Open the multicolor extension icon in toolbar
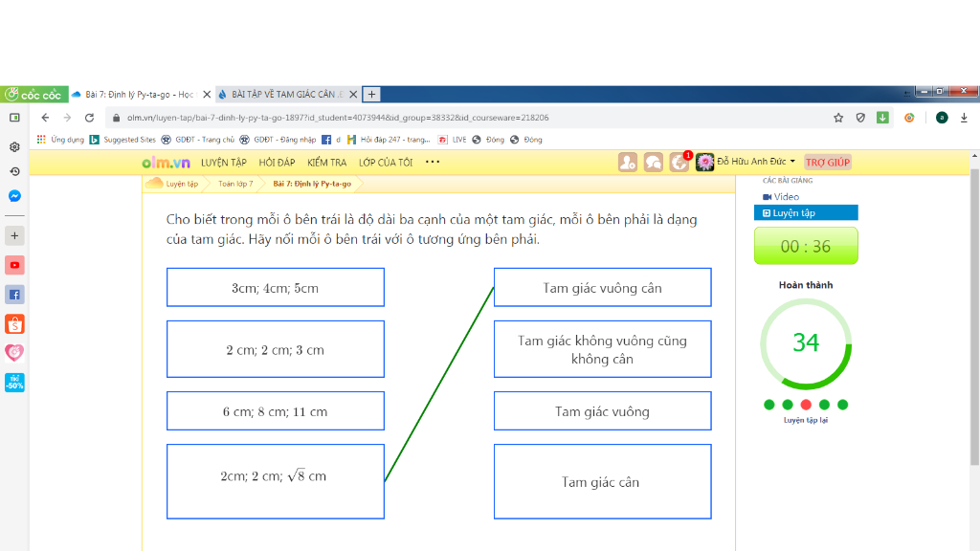 tap(909, 118)
